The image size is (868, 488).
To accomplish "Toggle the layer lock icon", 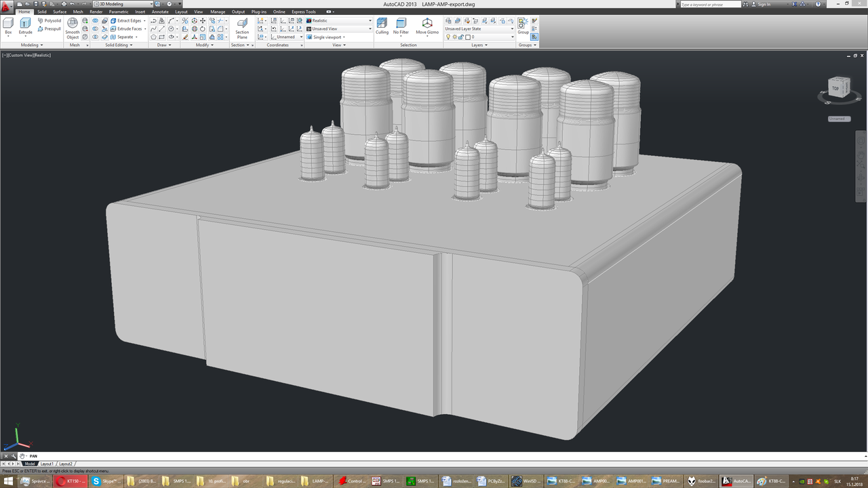I will (x=462, y=37).
